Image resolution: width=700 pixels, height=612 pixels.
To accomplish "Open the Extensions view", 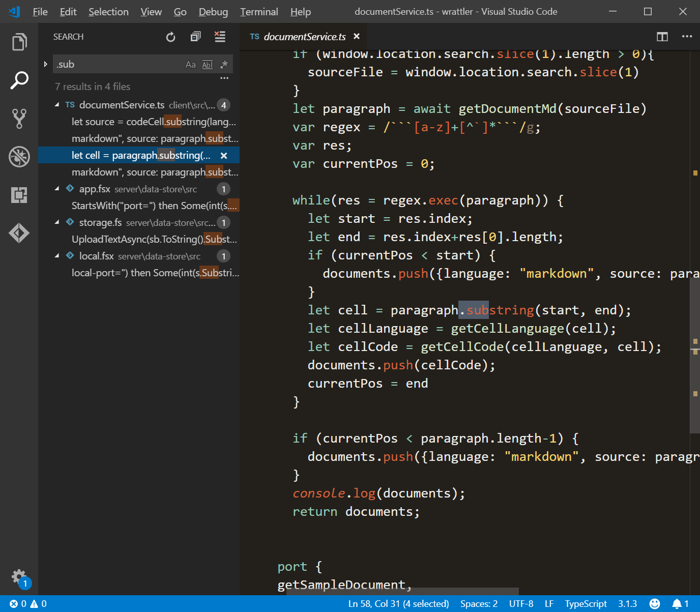I will (x=19, y=195).
